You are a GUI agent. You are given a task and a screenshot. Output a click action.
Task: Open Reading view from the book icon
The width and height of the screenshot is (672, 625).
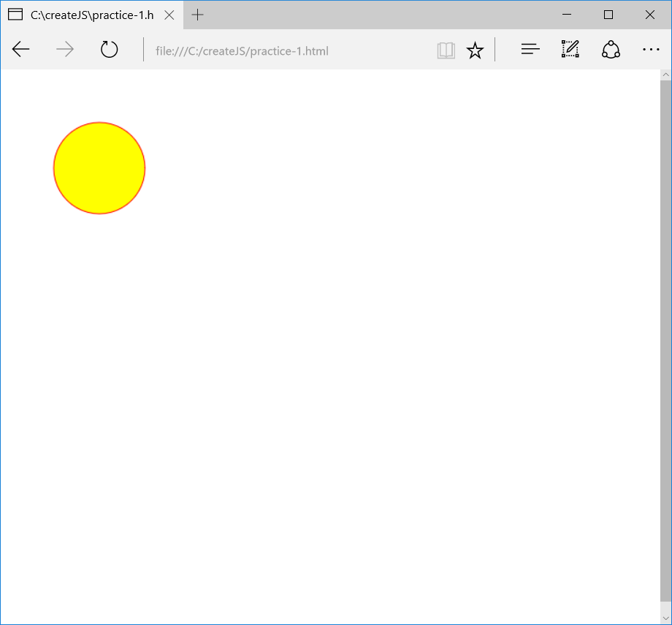(x=446, y=50)
